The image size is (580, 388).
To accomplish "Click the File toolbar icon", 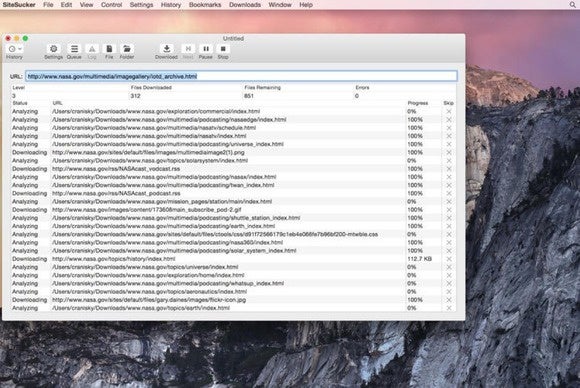I will tap(109, 49).
